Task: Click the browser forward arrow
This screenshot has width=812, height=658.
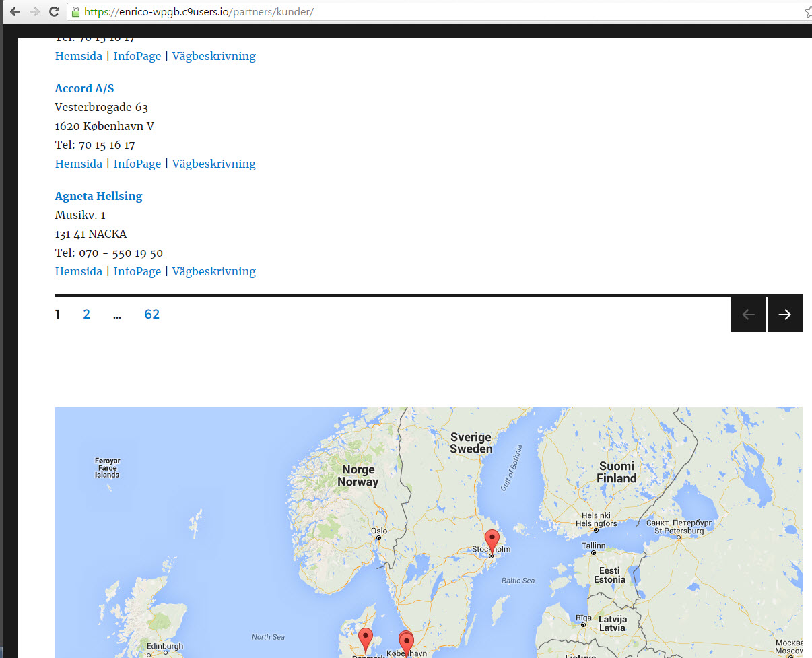Action: [34, 12]
